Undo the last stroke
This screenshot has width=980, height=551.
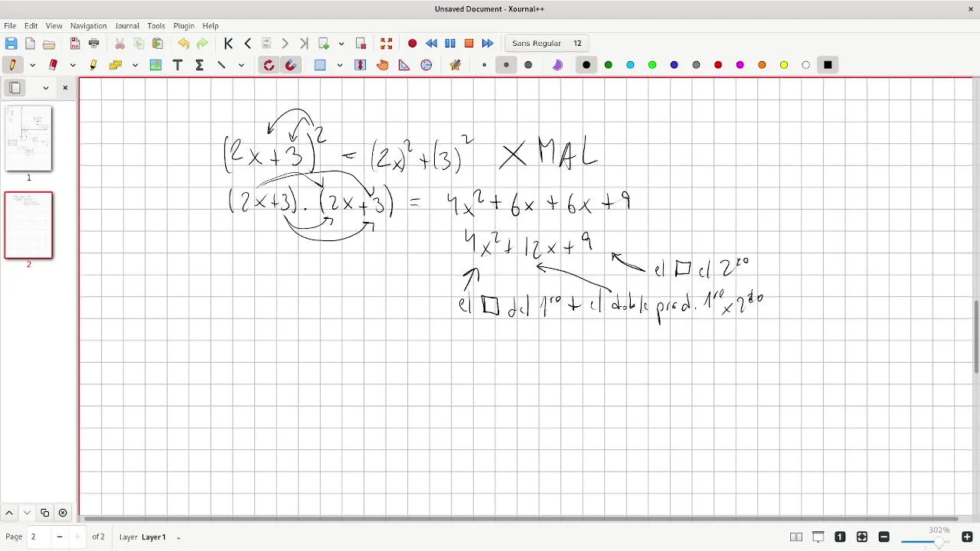pos(184,44)
